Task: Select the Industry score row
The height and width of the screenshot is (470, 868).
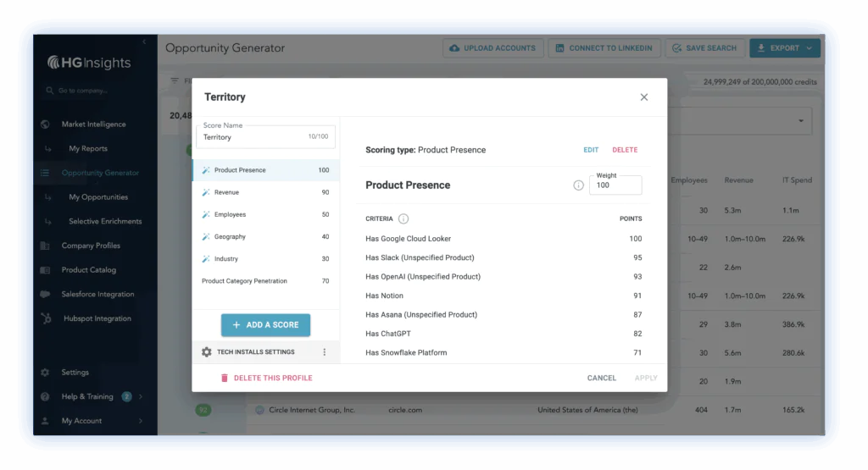Action: tap(265, 259)
